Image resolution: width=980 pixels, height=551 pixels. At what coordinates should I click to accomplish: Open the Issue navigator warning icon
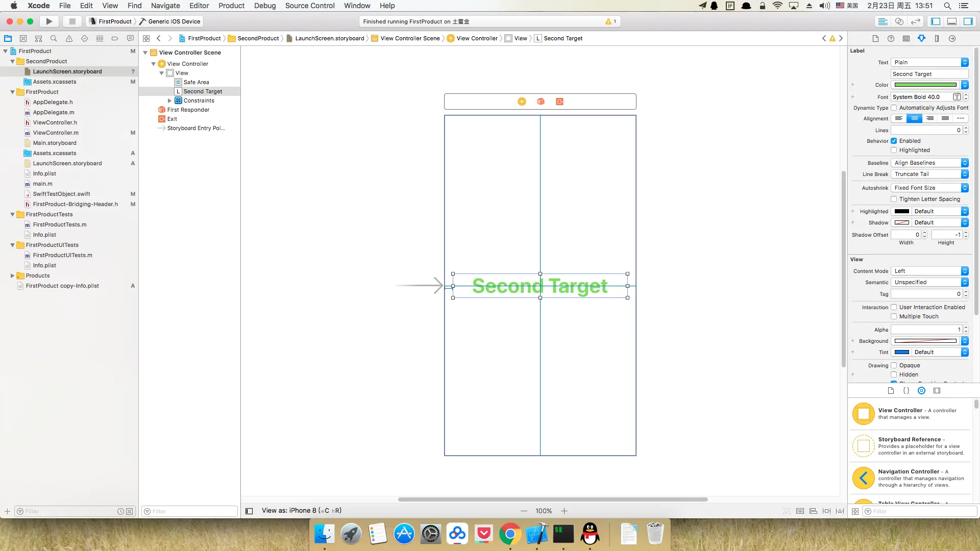(69, 38)
